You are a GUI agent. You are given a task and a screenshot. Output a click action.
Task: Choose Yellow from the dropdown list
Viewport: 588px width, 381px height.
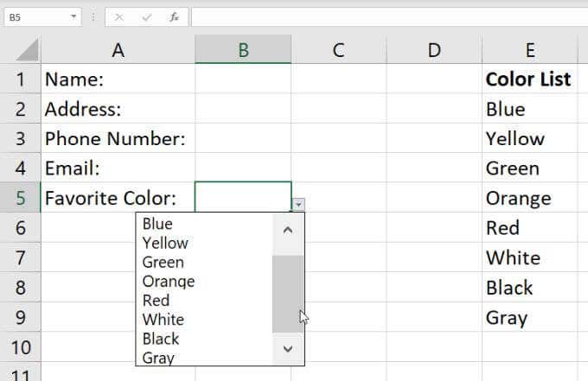tap(165, 243)
